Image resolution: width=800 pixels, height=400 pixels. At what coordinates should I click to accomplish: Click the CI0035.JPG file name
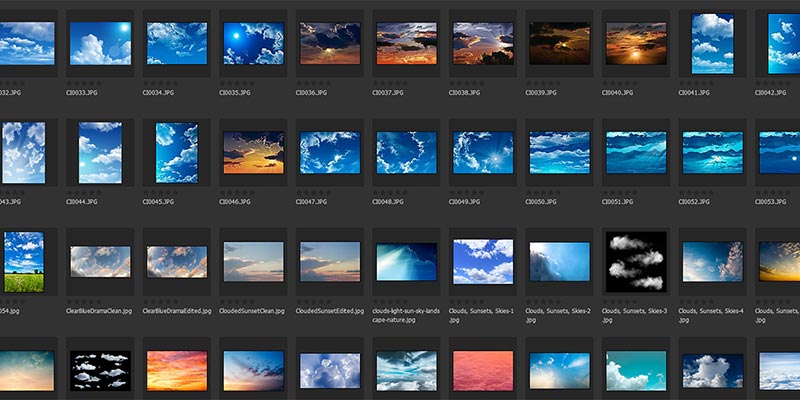coord(235,93)
